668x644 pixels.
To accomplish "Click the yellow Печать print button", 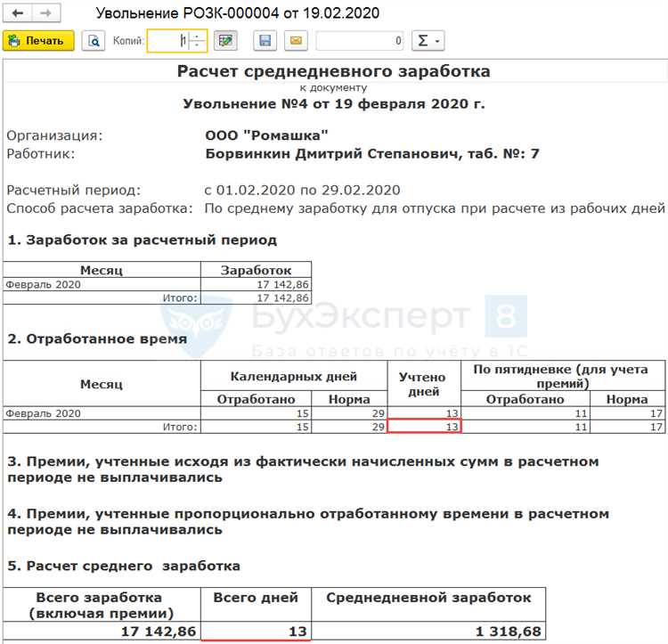I will point(38,40).
